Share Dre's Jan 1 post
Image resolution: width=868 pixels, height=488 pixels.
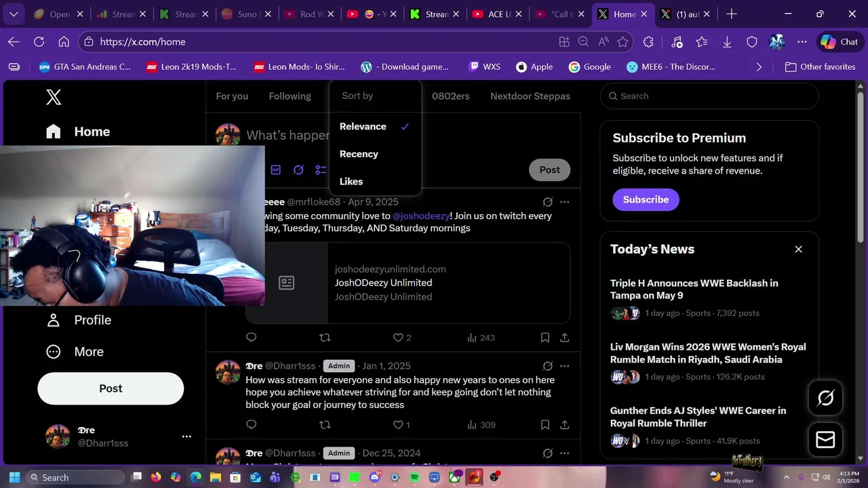(x=564, y=425)
